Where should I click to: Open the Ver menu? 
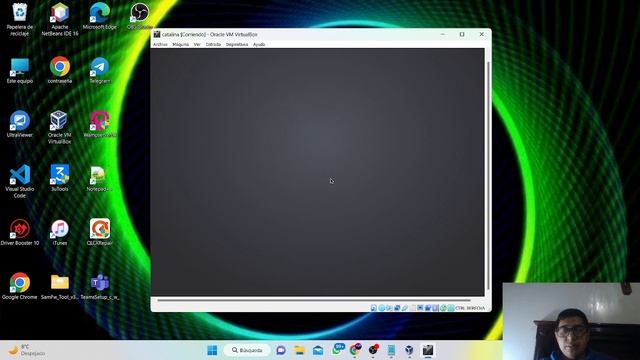click(197, 44)
